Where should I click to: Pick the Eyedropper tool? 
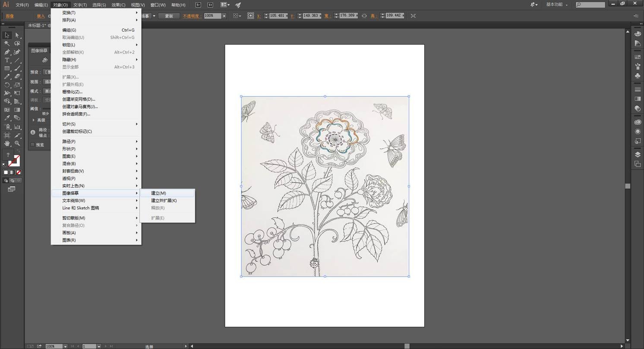[7, 118]
